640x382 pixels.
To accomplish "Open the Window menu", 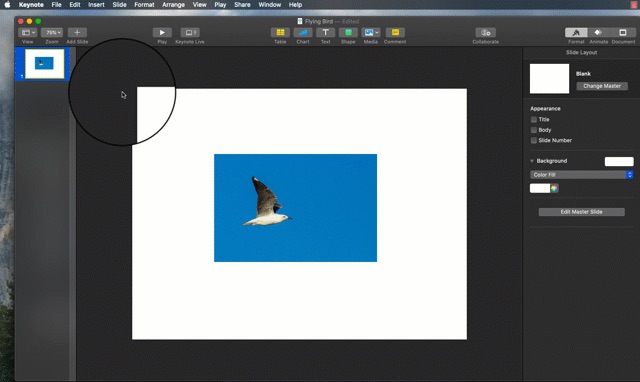I will click(270, 5).
